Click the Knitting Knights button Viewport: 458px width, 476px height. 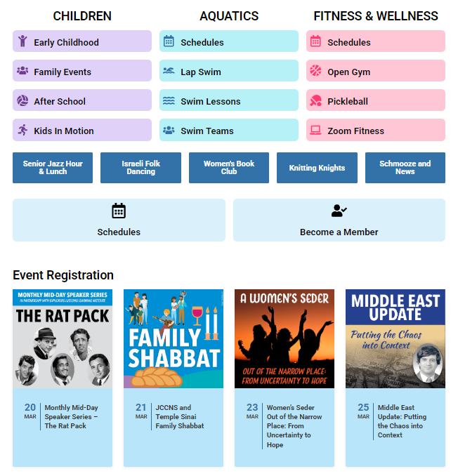(x=317, y=168)
